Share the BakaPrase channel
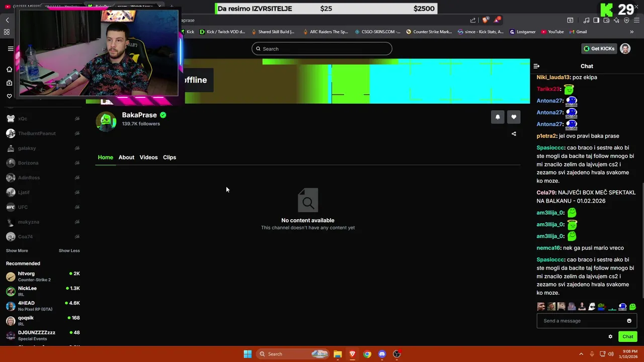 pos(514,134)
